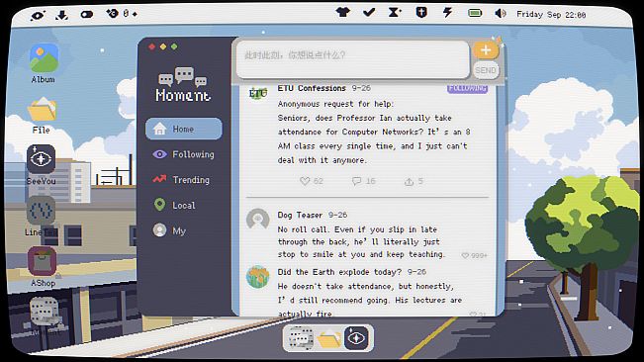
Task: Toggle the Following badge on ETU Confessions
Action: point(467,89)
